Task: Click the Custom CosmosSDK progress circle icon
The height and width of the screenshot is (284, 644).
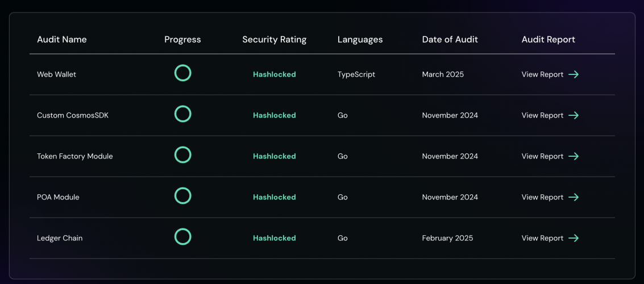Action: click(x=183, y=114)
